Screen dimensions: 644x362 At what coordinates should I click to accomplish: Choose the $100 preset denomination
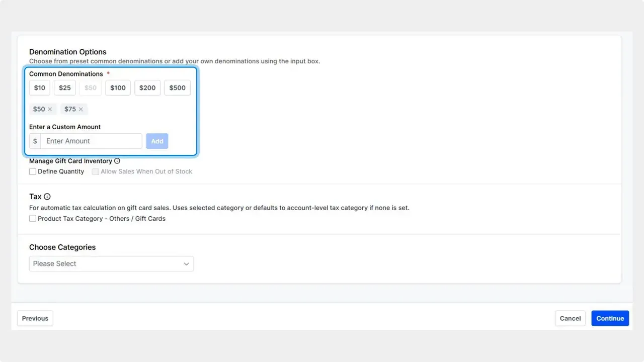pos(118,88)
